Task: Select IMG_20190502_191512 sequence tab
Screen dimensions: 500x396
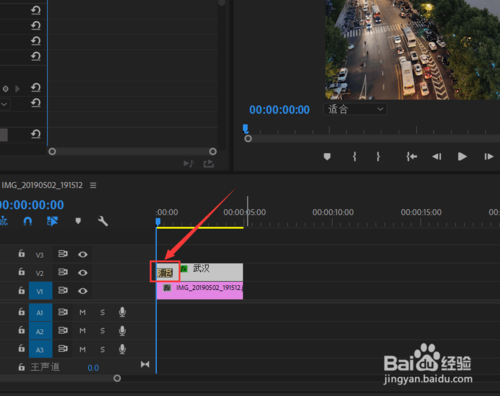Action: click(x=42, y=185)
